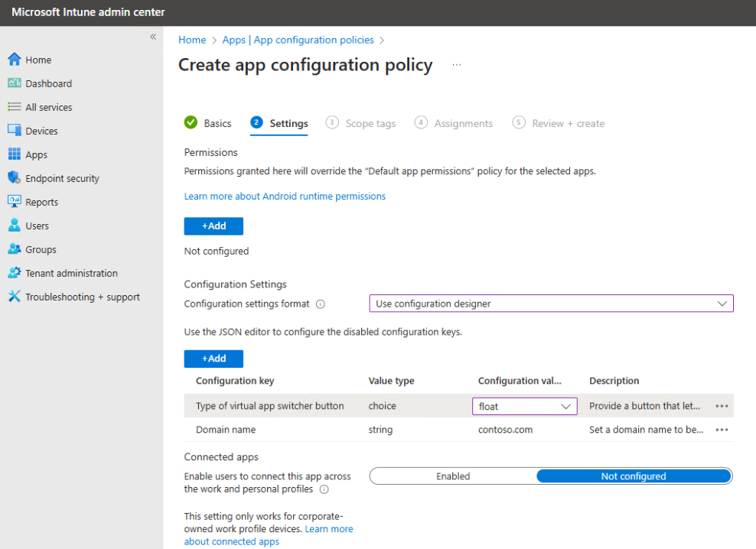This screenshot has height=549, width=756.
Task: Set connected apps to Enabled
Action: point(453,476)
